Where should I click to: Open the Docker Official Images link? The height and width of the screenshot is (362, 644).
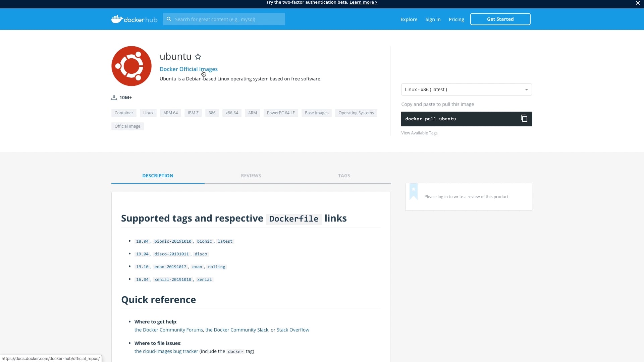(189, 69)
